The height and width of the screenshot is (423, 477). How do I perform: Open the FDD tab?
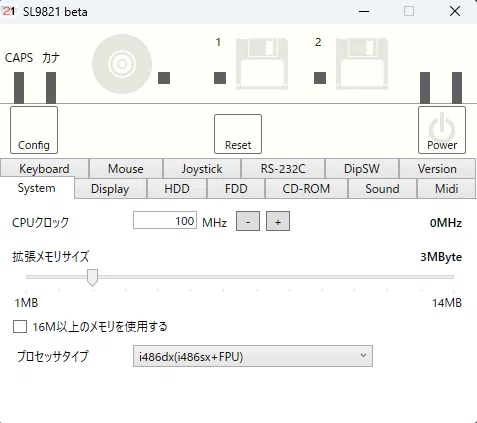236,189
